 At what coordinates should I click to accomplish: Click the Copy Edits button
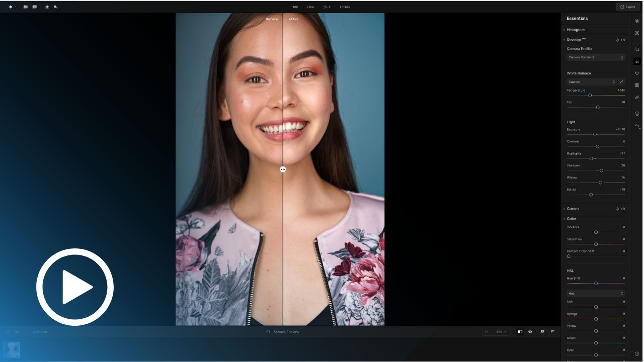click(40, 332)
